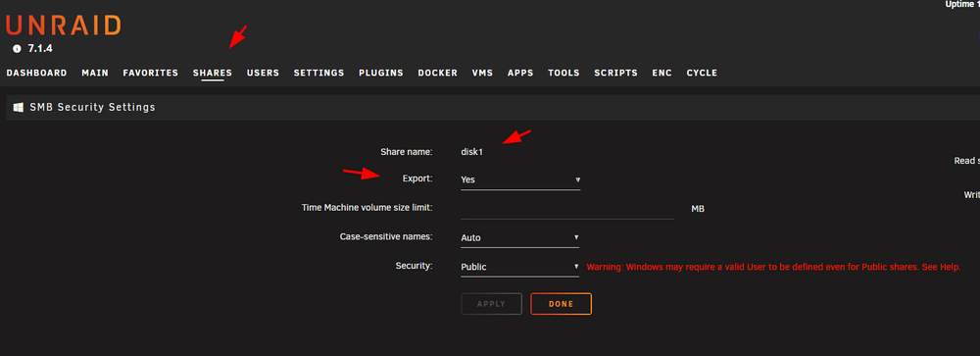This screenshot has width=980, height=356.
Task: Open the Dashboard tab
Action: [37, 73]
